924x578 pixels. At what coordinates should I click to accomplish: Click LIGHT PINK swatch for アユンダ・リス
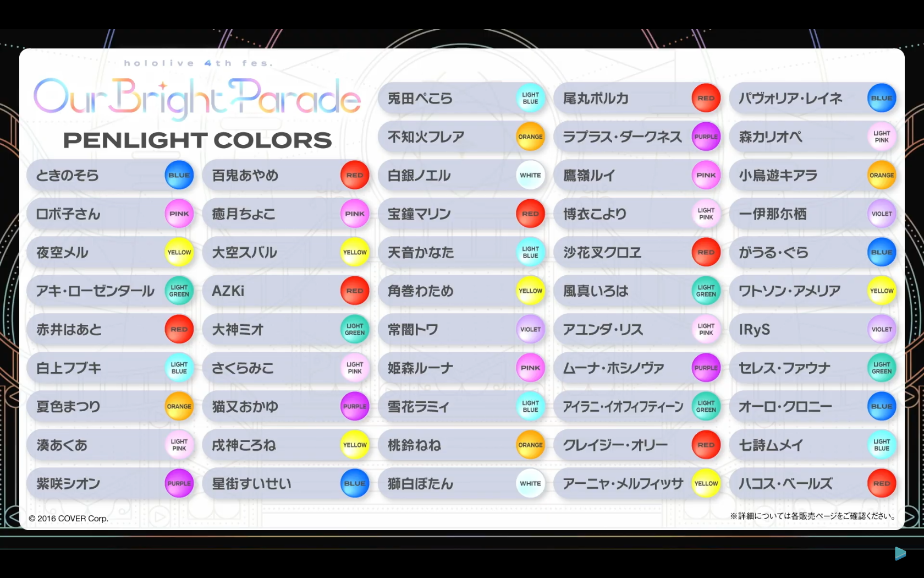click(706, 329)
